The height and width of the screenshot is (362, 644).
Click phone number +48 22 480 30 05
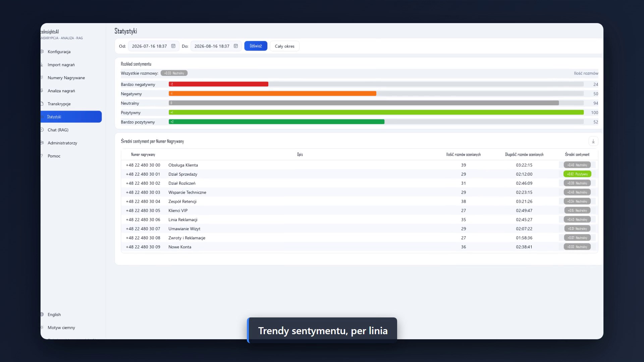[143, 210]
